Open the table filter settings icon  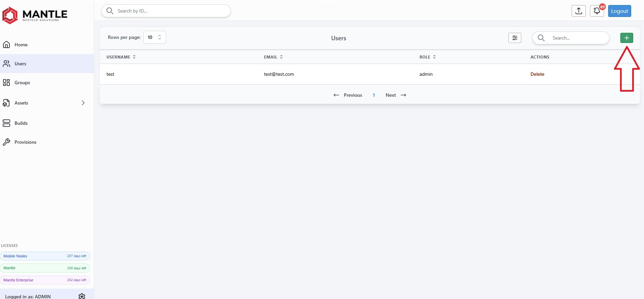coord(515,38)
